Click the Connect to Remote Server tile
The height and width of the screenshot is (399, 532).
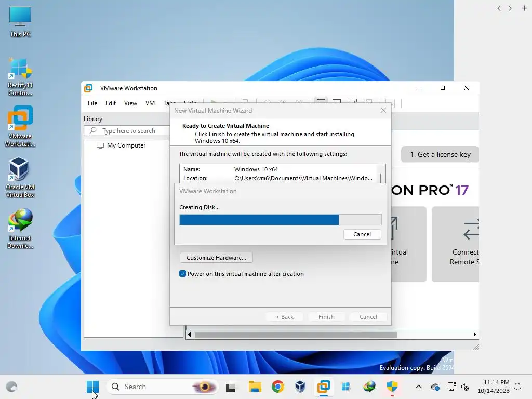[456, 244]
